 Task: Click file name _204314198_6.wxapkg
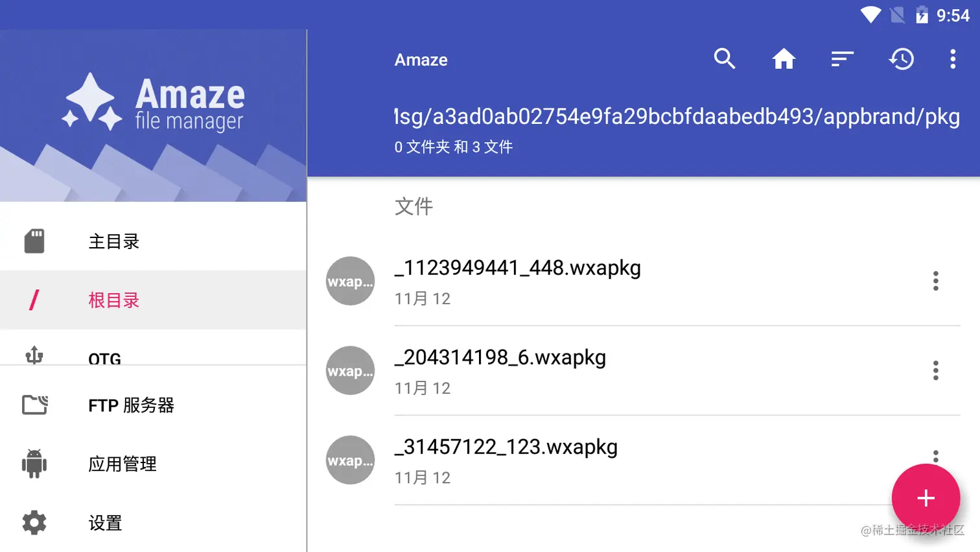[500, 357]
